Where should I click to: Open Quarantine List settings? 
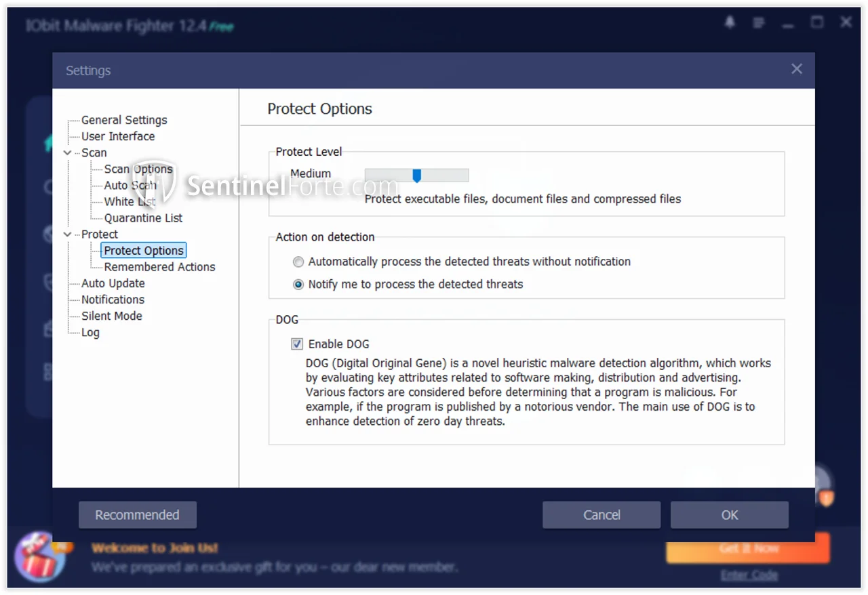click(x=143, y=218)
